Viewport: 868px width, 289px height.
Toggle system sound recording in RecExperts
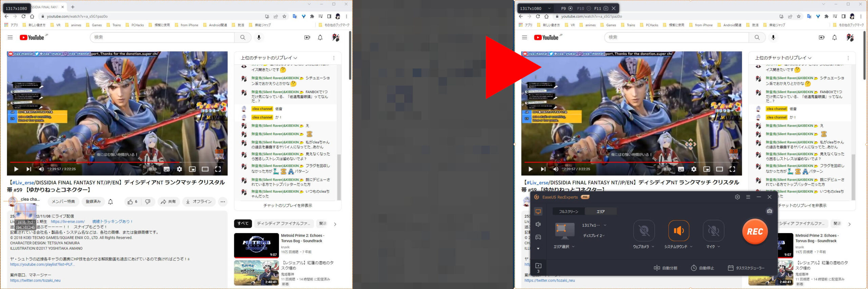tap(678, 231)
